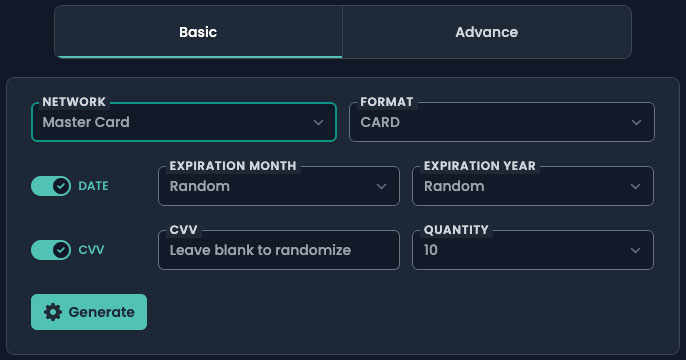Open the Quantity dropdown showing 10
Screen dimensions: 686x360
[533, 250]
